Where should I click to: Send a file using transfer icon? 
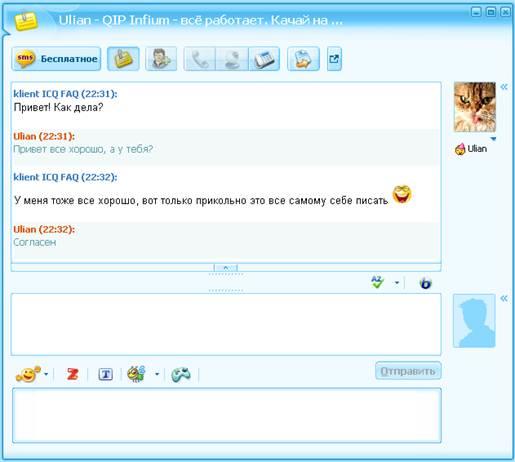(x=303, y=59)
